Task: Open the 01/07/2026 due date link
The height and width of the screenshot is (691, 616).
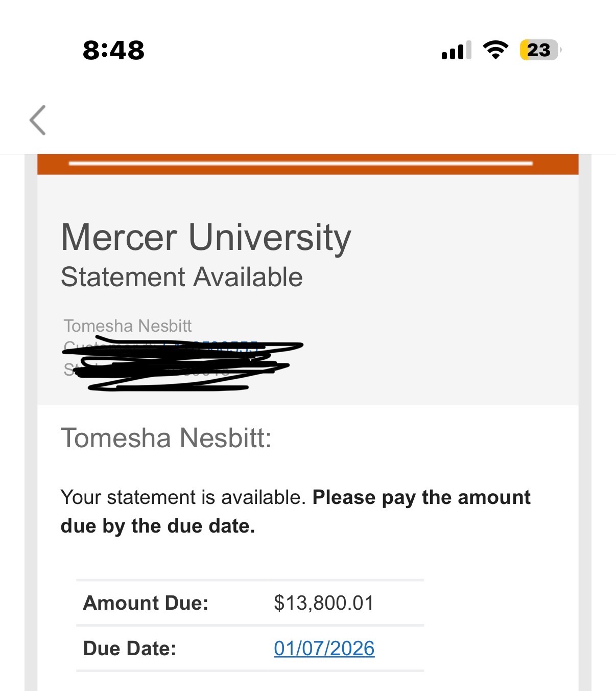Action: [324, 648]
